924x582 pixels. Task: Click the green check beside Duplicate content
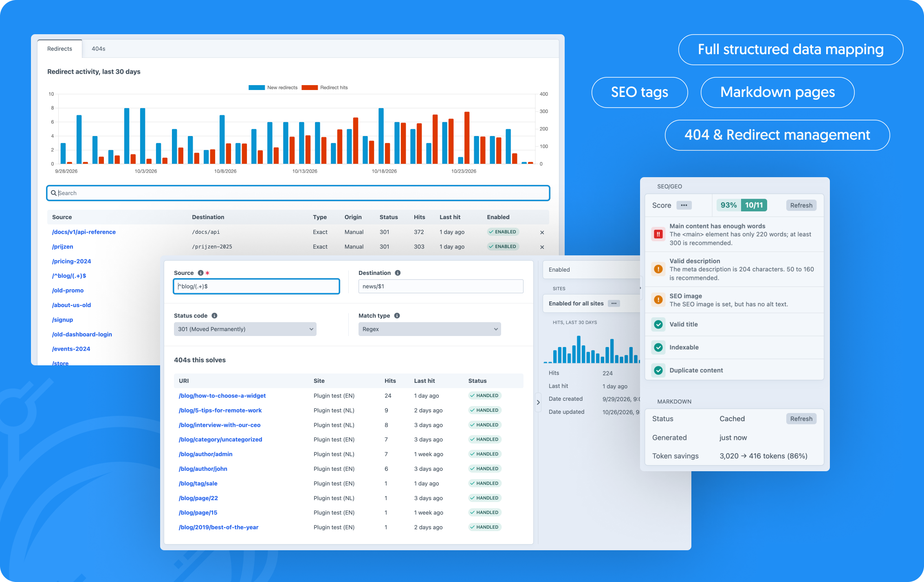pyautogui.click(x=658, y=370)
